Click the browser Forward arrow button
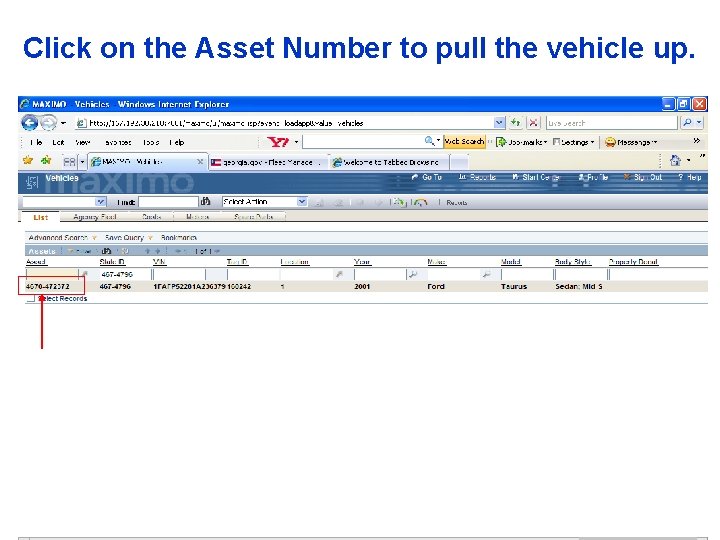The width and height of the screenshot is (720, 540). point(48,123)
